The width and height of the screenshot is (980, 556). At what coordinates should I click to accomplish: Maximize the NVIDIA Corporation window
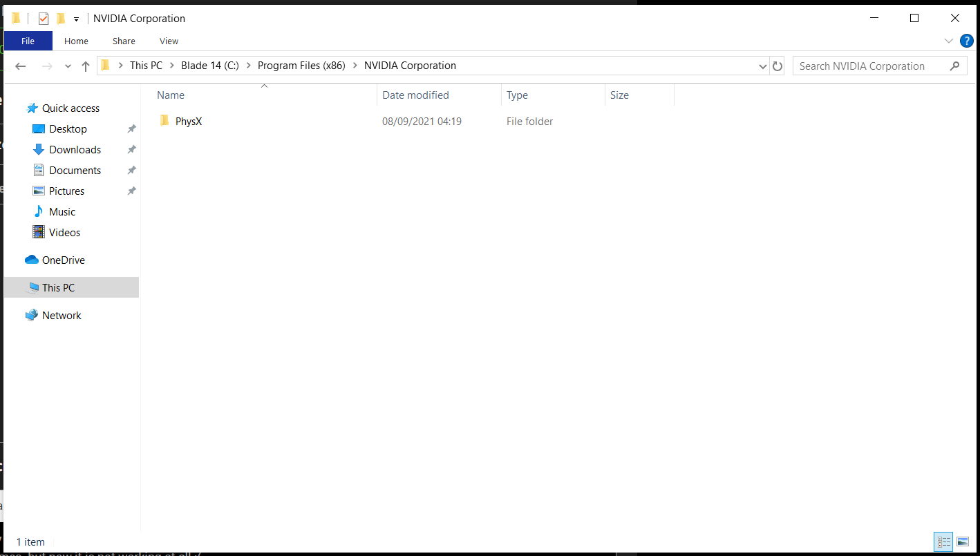click(914, 18)
